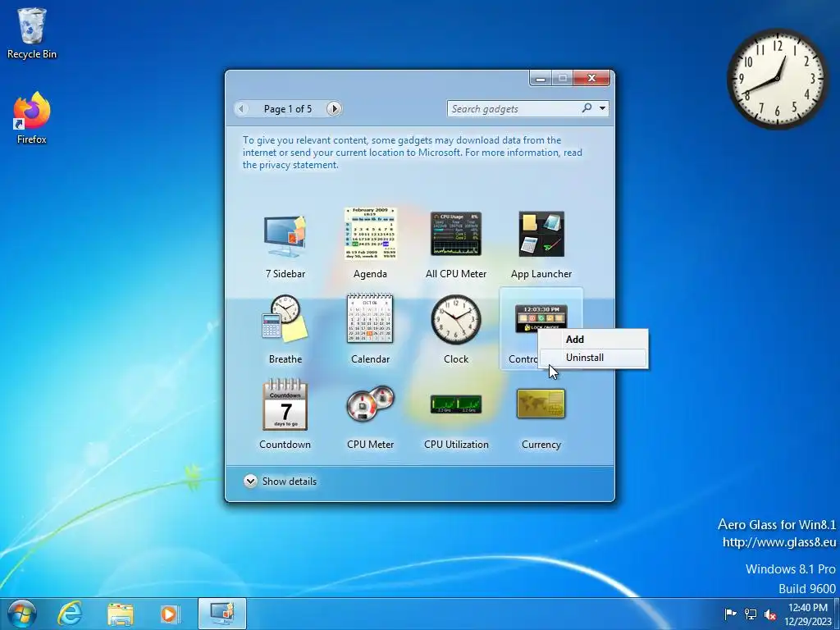Pick the CPU Utilization gadget
840x630 pixels.
[456, 404]
